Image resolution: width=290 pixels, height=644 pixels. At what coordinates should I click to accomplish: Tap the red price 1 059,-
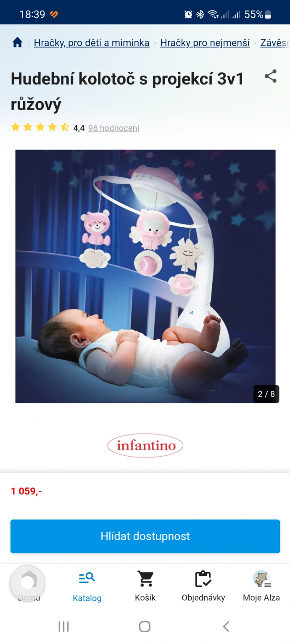(26, 491)
